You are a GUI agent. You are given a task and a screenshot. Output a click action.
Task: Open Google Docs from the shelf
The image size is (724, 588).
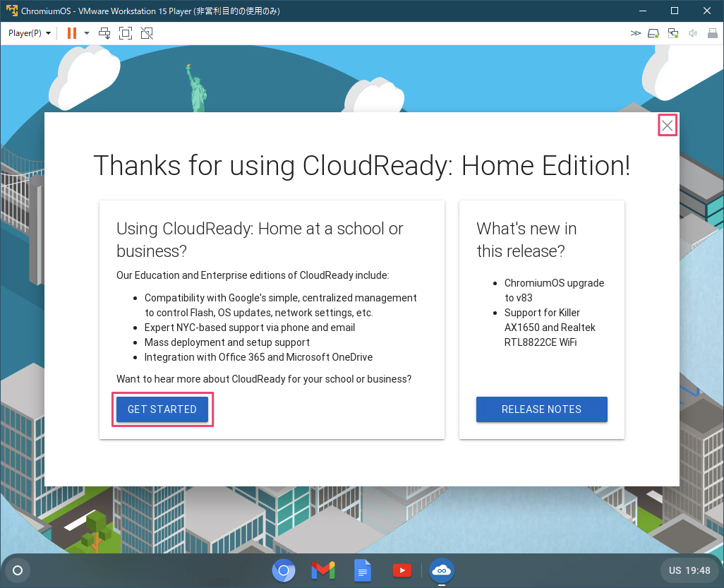point(363,571)
